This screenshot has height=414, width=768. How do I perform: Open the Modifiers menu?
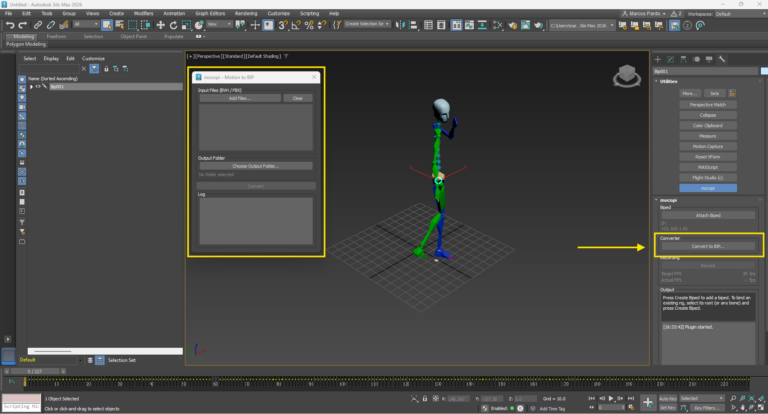(x=144, y=13)
